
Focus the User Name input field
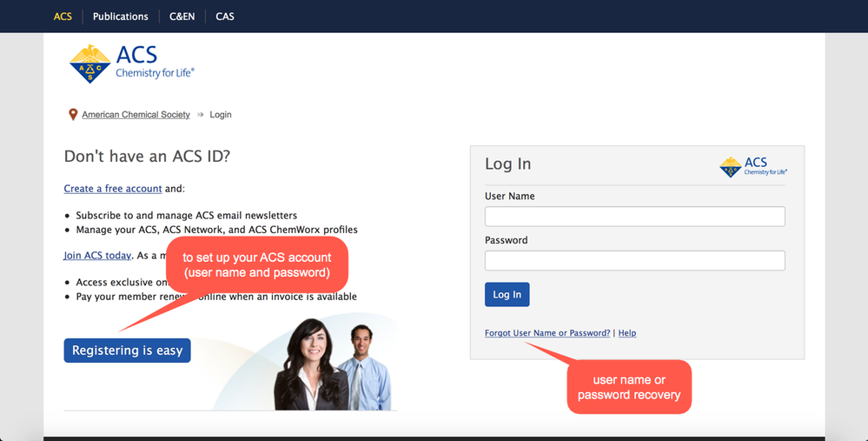[x=634, y=217]
